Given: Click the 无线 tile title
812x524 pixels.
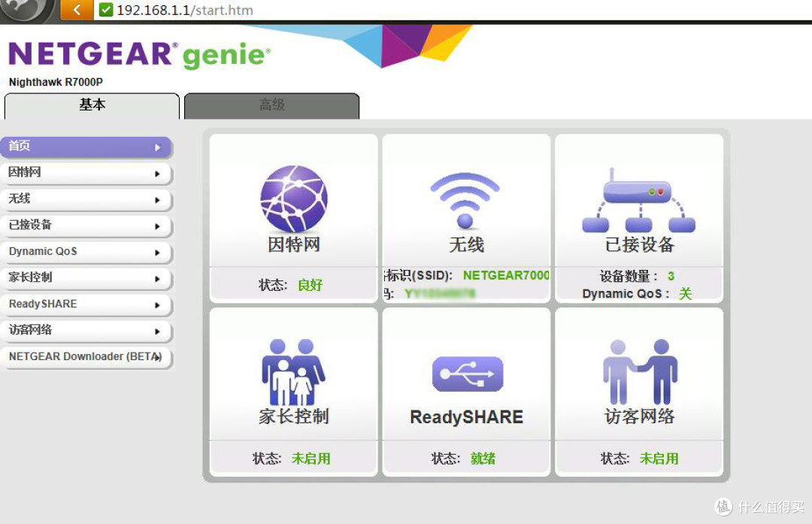Looking at the screenshot, I should 466,244.
